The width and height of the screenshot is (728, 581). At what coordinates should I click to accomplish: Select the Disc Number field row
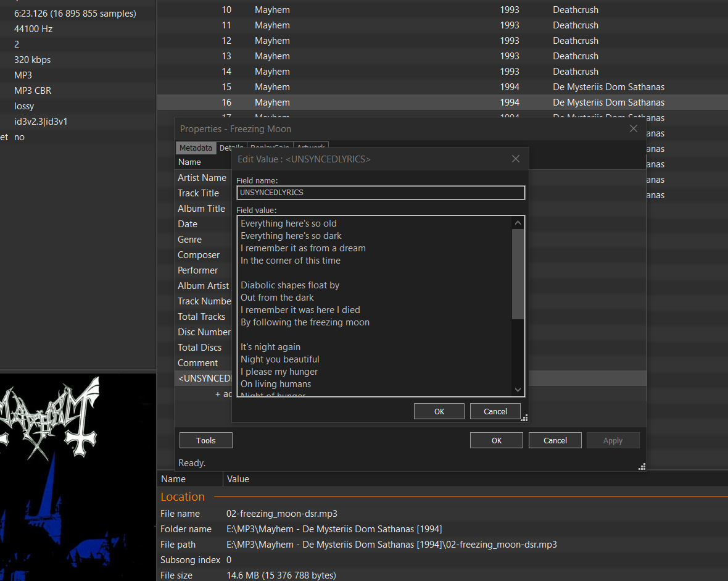coord(204,332)
